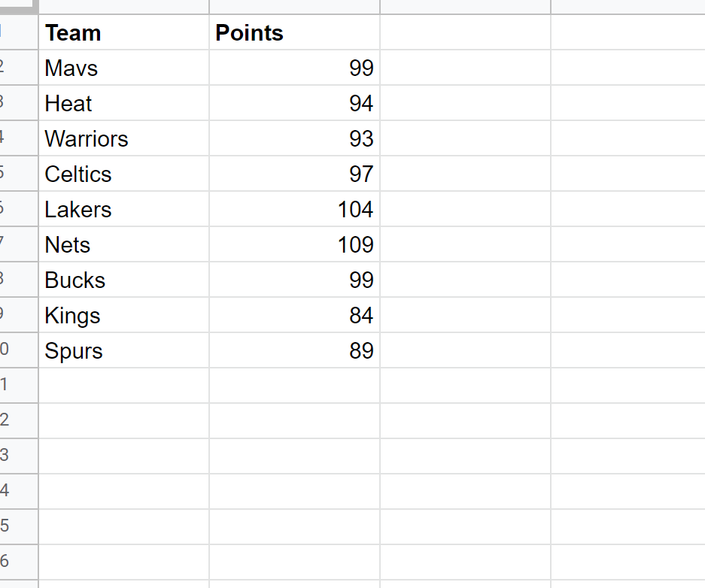Select the cell with value 94
Screen dimensions: 705x588
294,104
